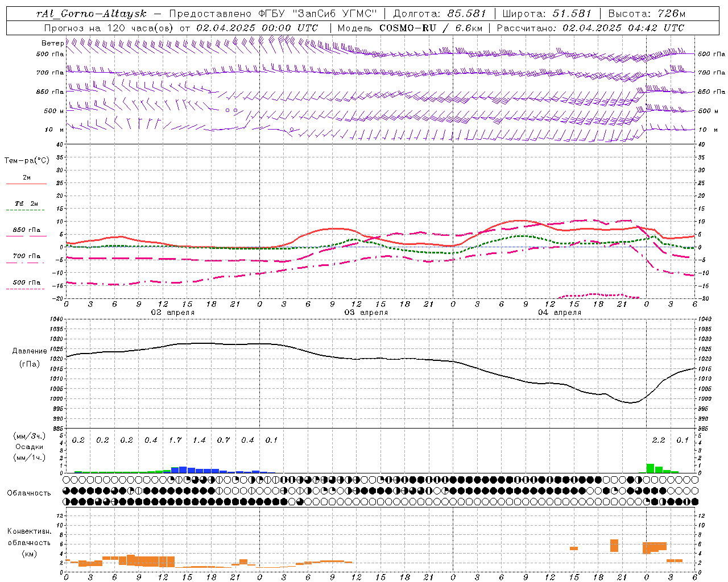The height and width of the screenshot is (582, 728).
Task: Click the 0.7 three-hour precipitation value
Action: [224, 440]
